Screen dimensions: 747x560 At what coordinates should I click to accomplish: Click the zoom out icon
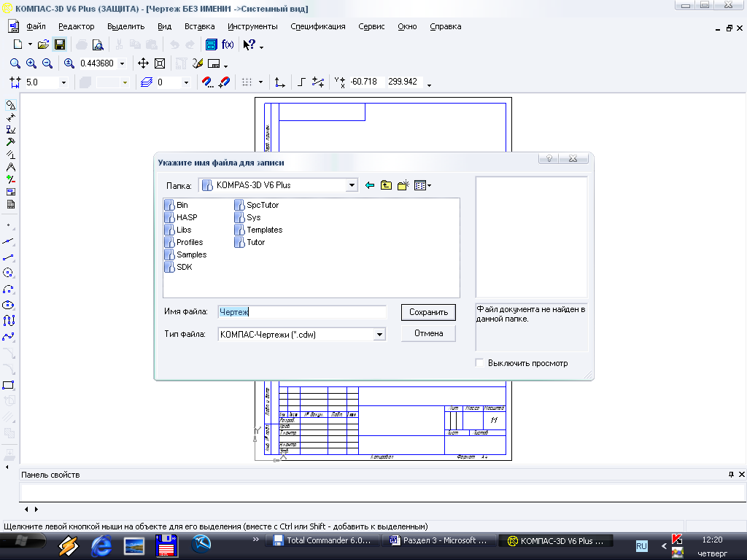click(x=47, y=63)
